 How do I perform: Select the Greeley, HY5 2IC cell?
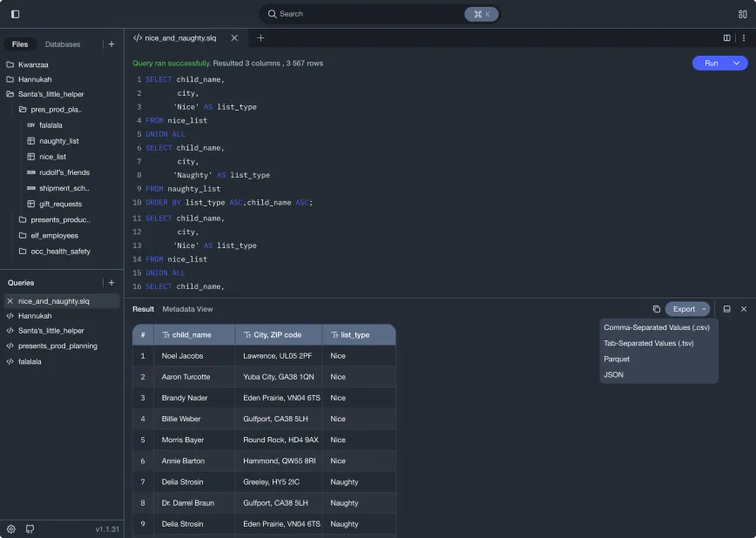click(279, 482)
